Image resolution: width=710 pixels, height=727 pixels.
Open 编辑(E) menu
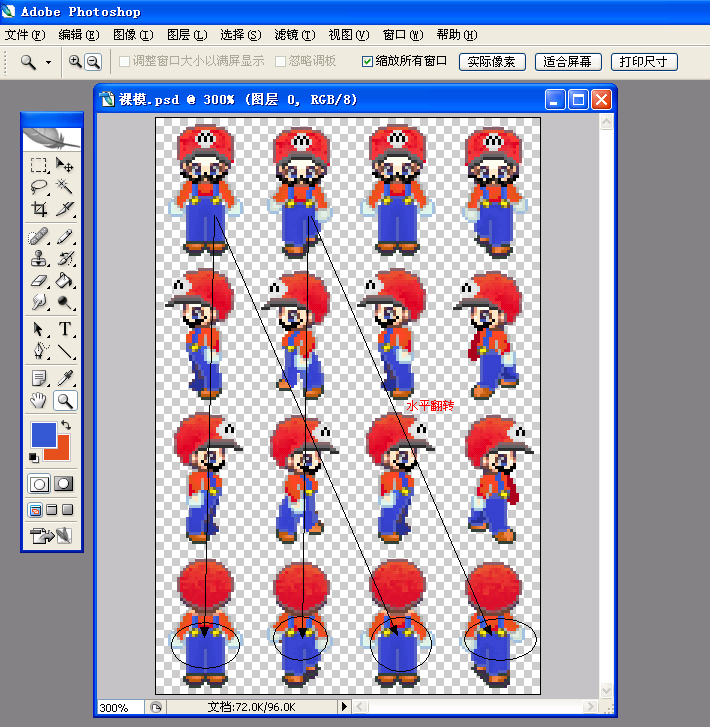pos(79,35)
